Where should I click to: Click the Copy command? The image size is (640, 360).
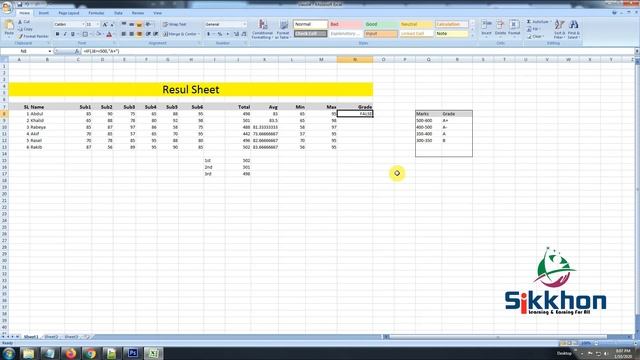[x=25, y=29]
